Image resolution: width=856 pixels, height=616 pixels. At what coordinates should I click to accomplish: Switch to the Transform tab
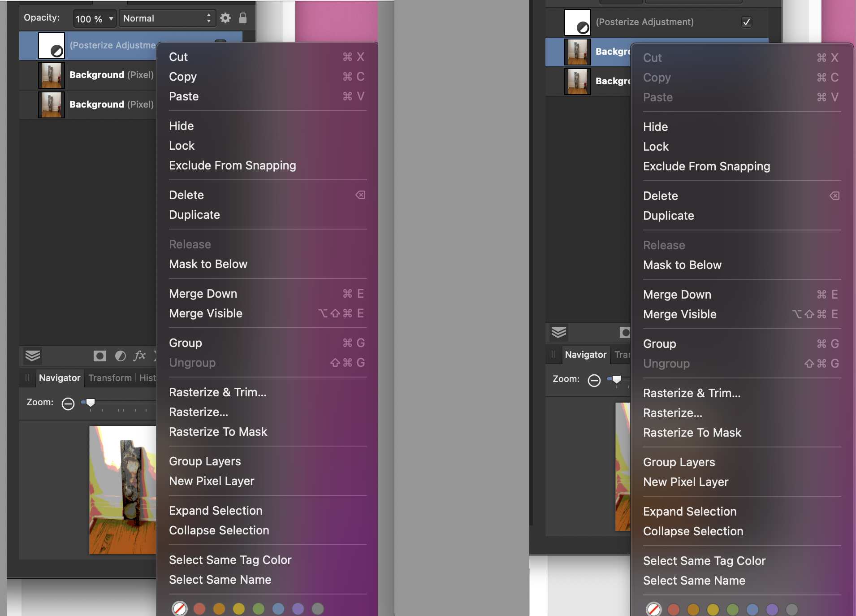110,377
